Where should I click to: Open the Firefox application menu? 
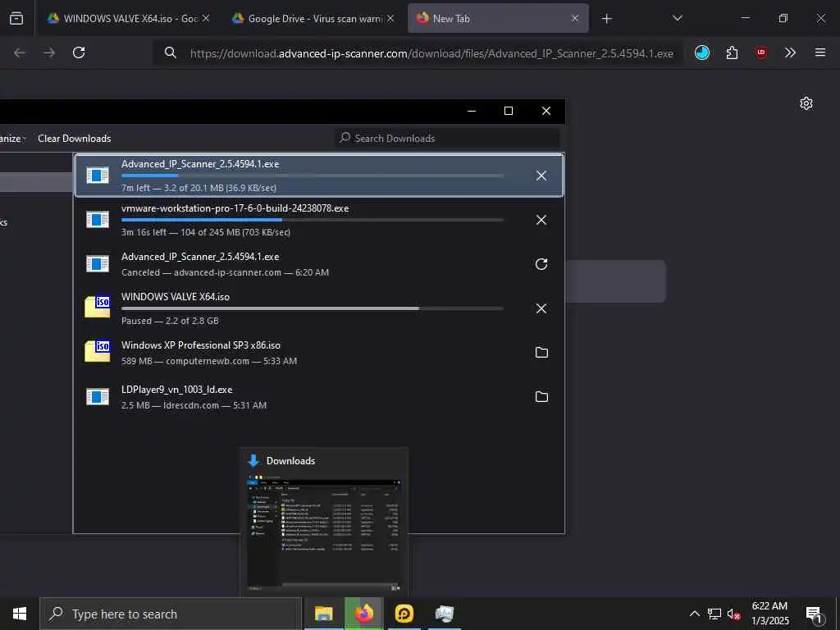pyautogui.click(x=819, y=52)
